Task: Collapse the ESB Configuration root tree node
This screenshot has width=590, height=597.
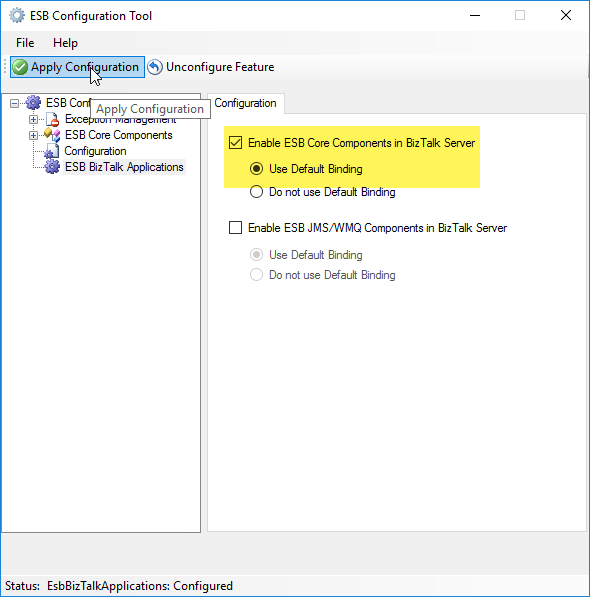Action: (14, 103)
